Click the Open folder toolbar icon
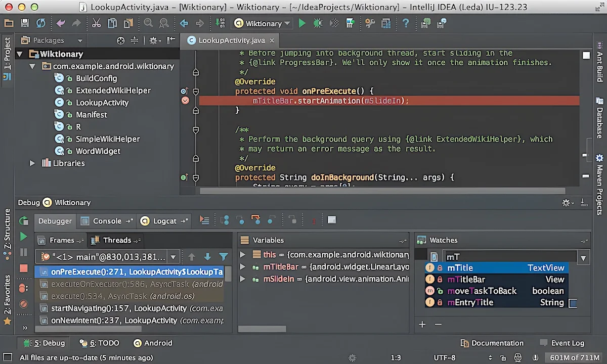607x364 pixels. click(x=9, y=23)
